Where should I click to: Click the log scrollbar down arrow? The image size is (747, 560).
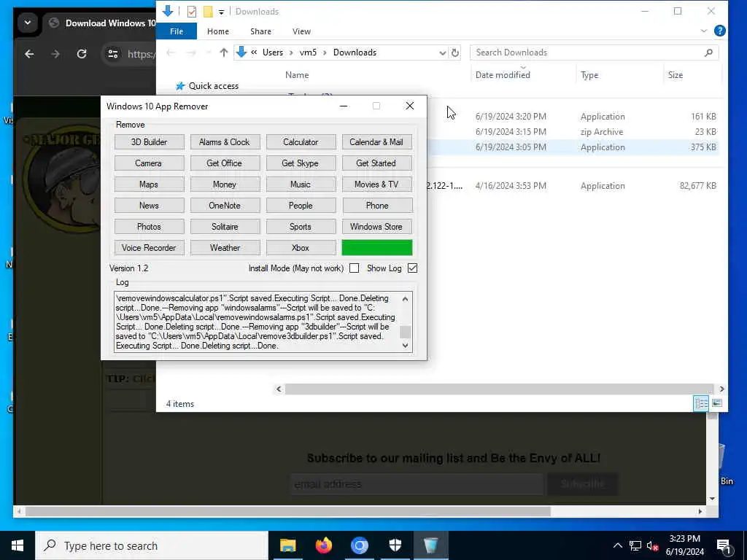[405, 346]
